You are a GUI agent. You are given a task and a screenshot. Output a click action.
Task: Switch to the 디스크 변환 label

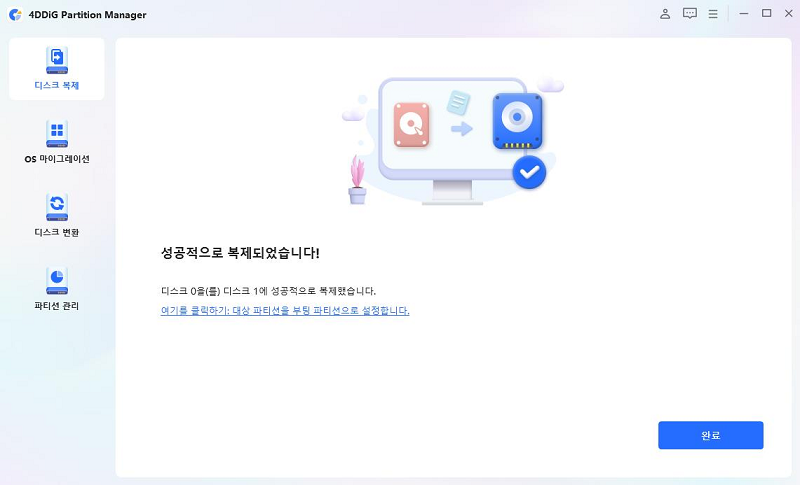(x=57, y=232)
